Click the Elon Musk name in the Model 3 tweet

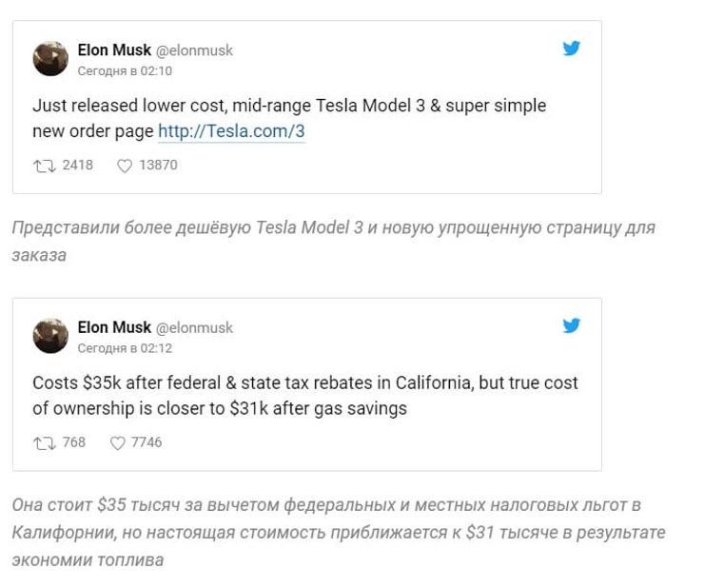114,50
